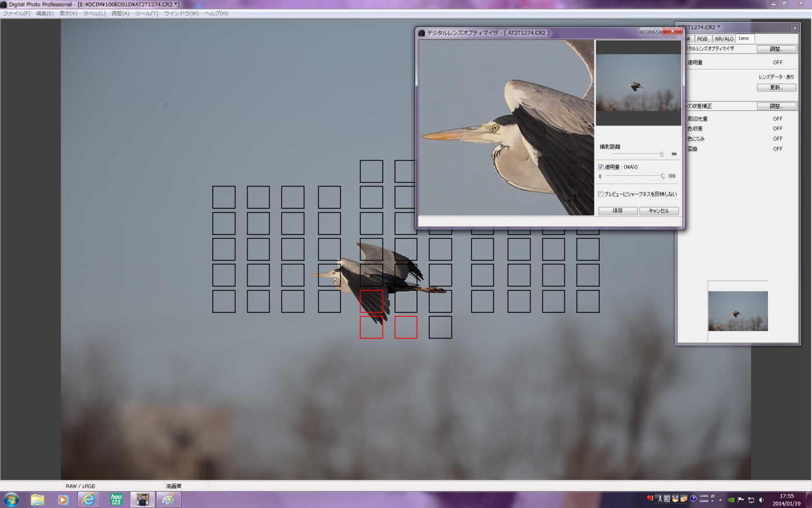Click the thumbnail in the tool palette
812x508 pixels.
(x=738, y=311)
